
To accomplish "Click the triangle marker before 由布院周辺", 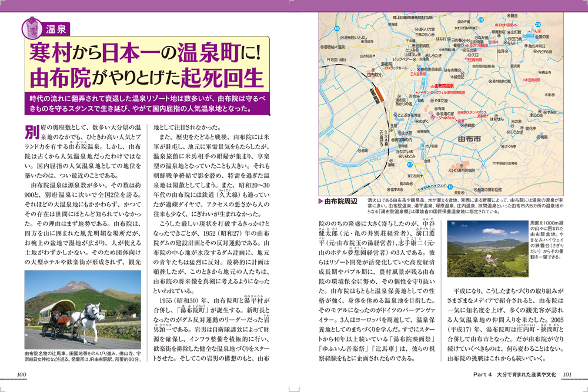I will pos(320,201).
